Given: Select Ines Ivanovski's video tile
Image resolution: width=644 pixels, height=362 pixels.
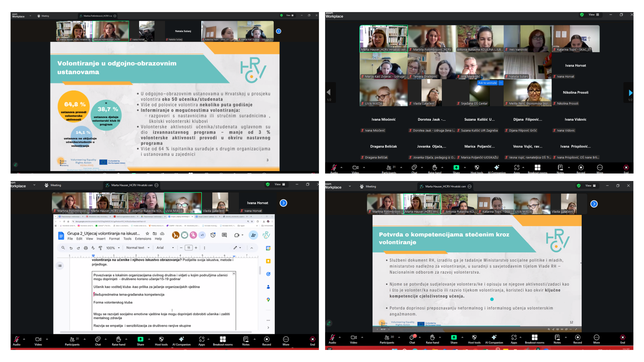Looking at the screenshot, I should [528, 39].
